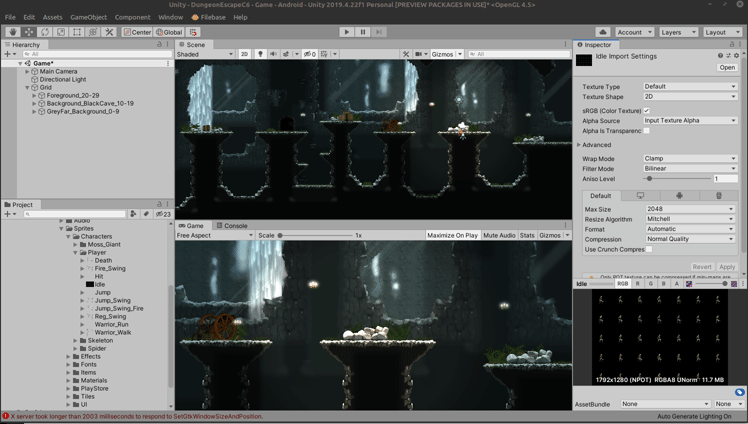Open the File menu
Screen dimensions: 748x424
pos(10,17)
